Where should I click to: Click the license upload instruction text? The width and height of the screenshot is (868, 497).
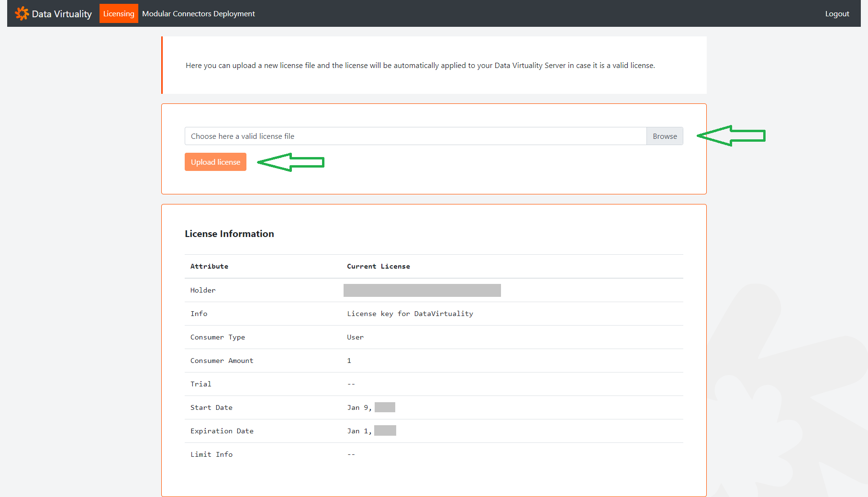coord(420,65)
